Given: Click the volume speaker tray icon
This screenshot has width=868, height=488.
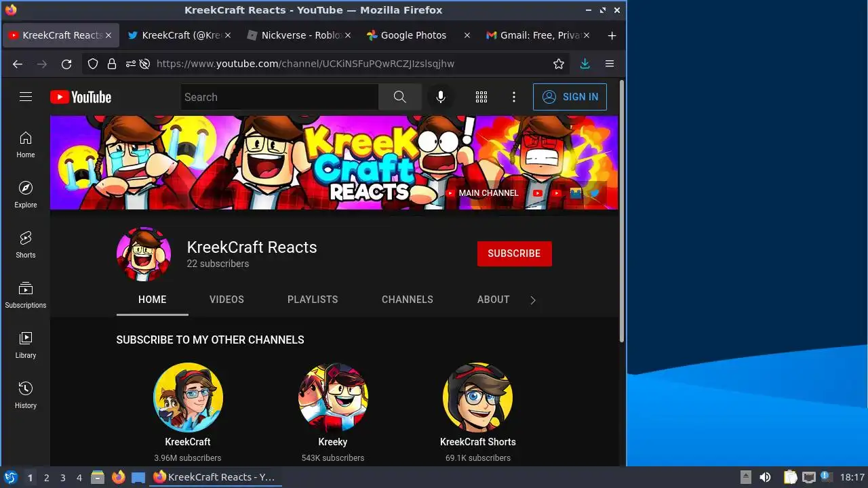Looking at the screenshot, I should (765, 477).
